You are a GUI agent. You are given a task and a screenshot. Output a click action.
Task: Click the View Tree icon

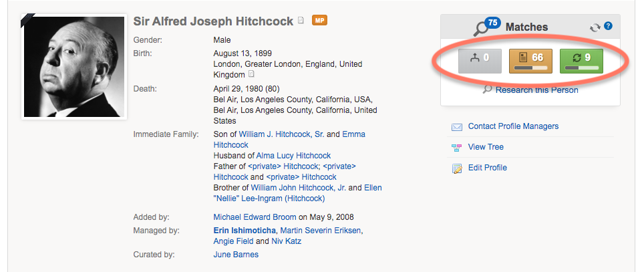click(x=457, y=148)
